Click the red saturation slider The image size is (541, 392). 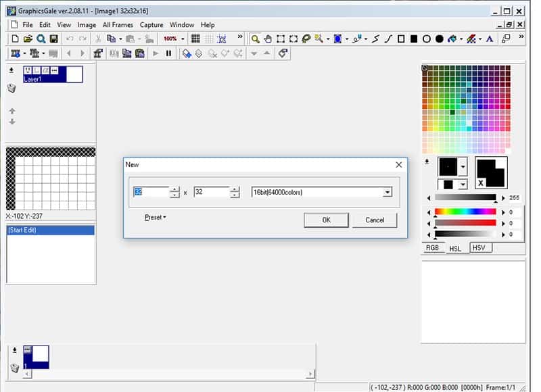click(465, 223)
